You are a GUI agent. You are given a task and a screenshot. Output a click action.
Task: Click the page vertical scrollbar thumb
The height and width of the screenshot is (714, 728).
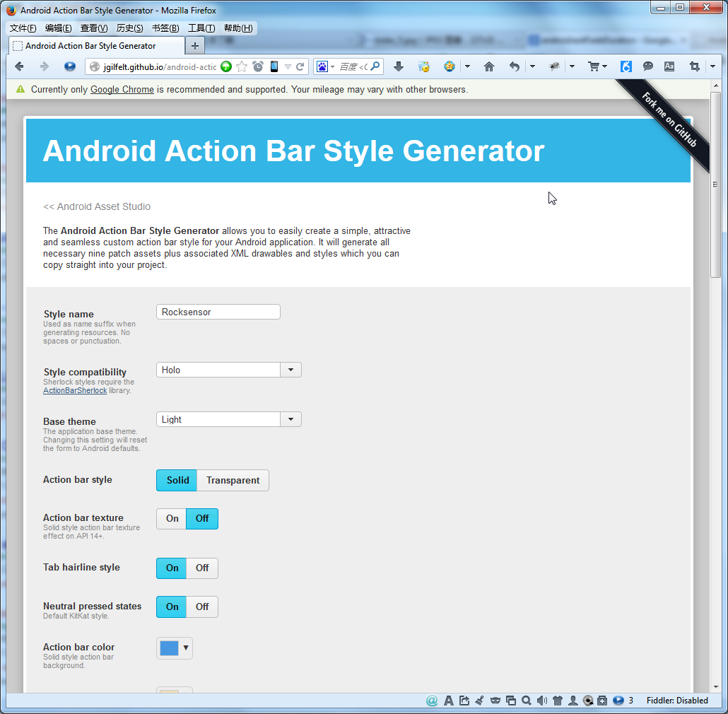(x=715, y=185)
